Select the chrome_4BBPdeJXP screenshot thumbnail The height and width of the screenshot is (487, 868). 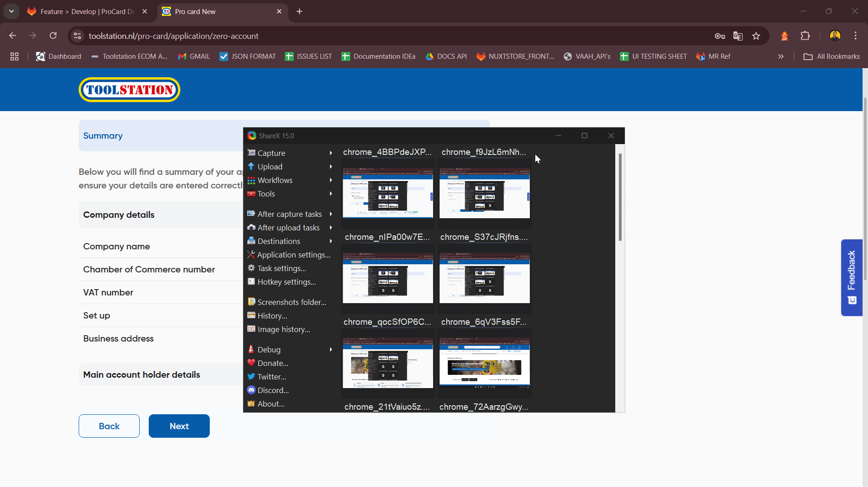387,193
